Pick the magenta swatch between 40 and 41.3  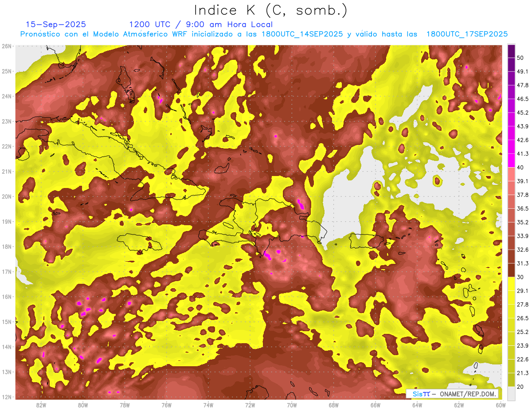coord(511,160)
